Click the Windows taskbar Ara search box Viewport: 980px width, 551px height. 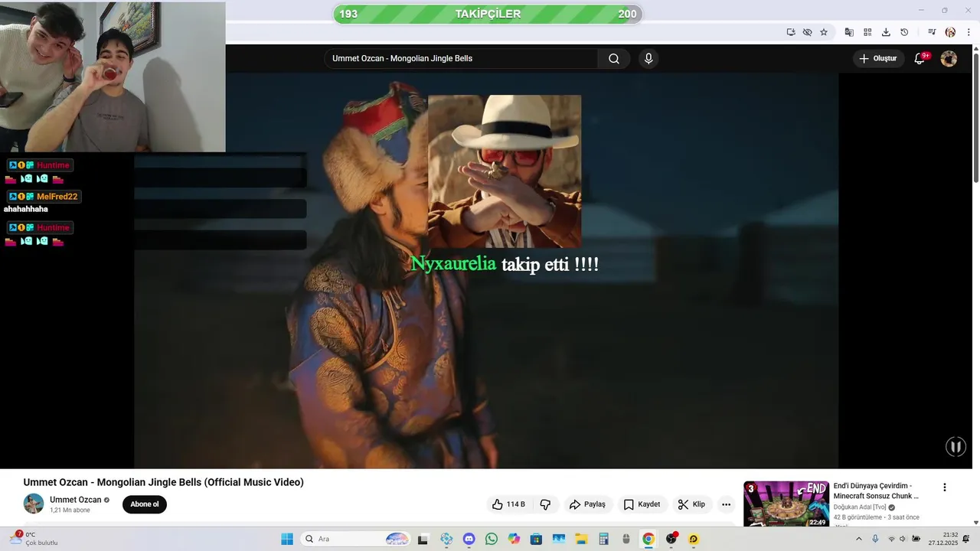coord(356,539)
